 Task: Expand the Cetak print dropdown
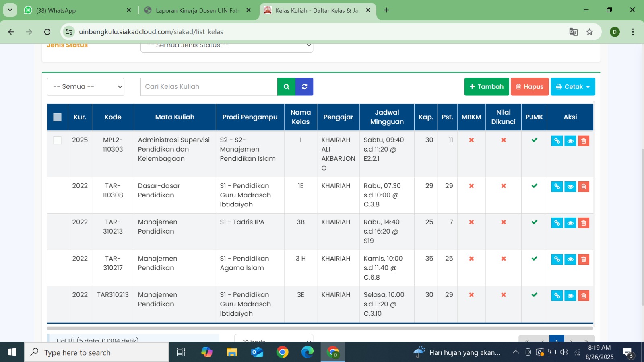pos(572,87)
